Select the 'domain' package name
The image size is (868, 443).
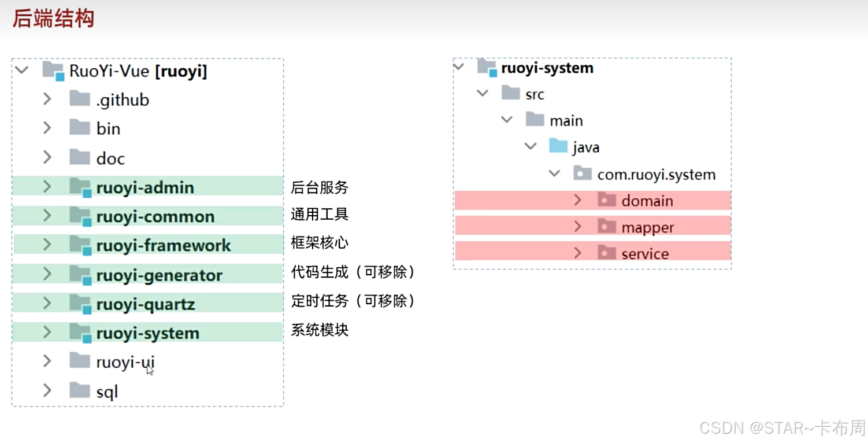click(647, 201)
